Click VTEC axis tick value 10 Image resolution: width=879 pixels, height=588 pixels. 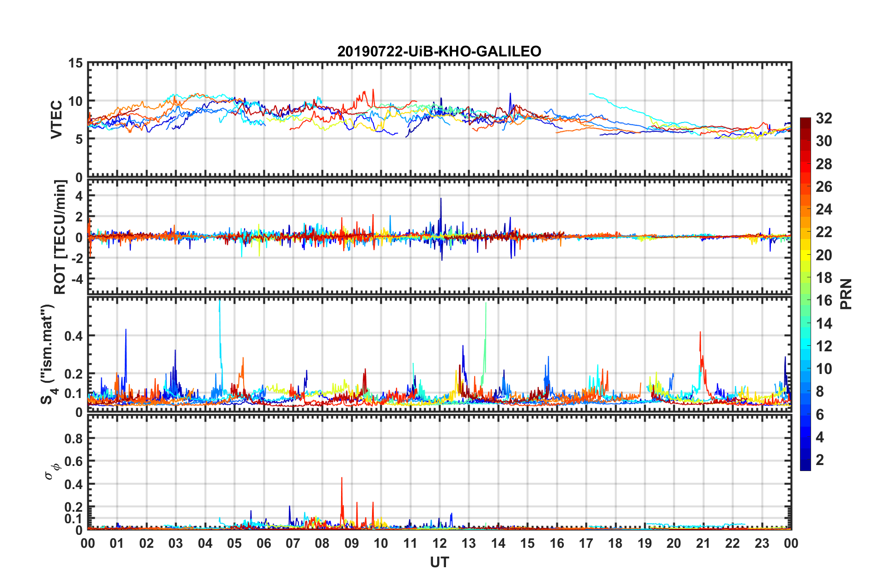coord(75,101)
